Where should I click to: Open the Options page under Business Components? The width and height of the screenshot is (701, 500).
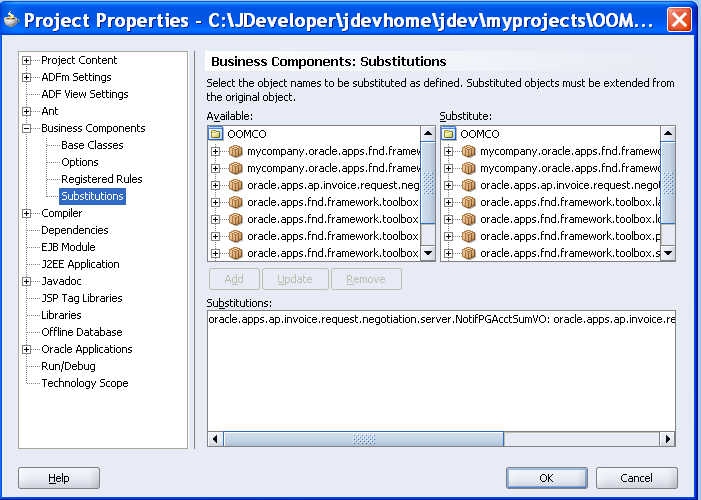[80, 162]
